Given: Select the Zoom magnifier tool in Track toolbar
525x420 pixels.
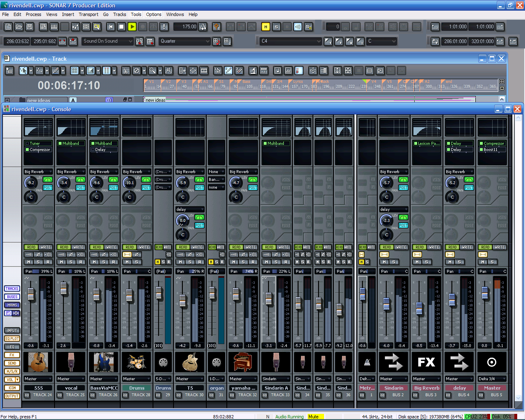Looking at the screenshot, I should pyautogui.click(x=152, y=71).
